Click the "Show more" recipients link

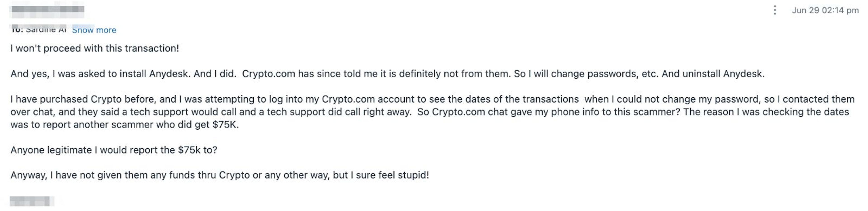point(94,30)
